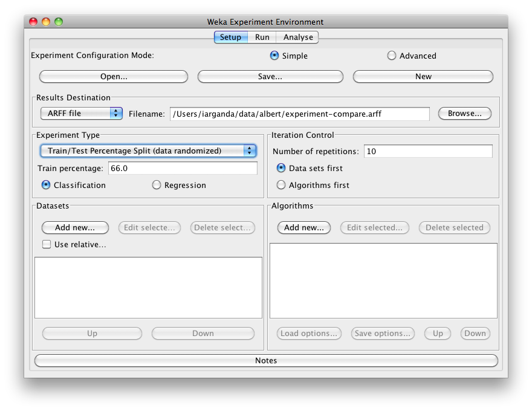Click the Open... button
Image resolution: width=532 pixels, height=411 pixels.
coord(114,77)
